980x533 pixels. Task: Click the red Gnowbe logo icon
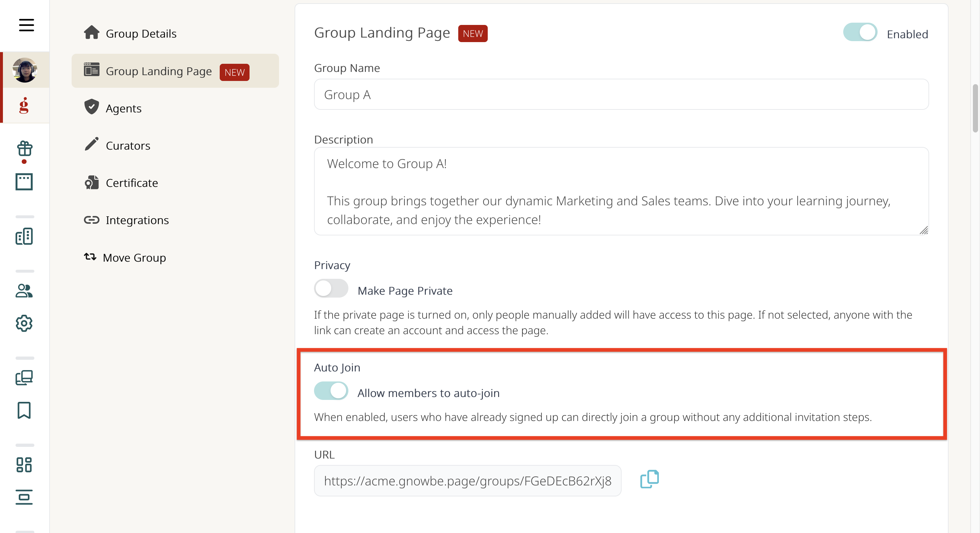point(24,106)
